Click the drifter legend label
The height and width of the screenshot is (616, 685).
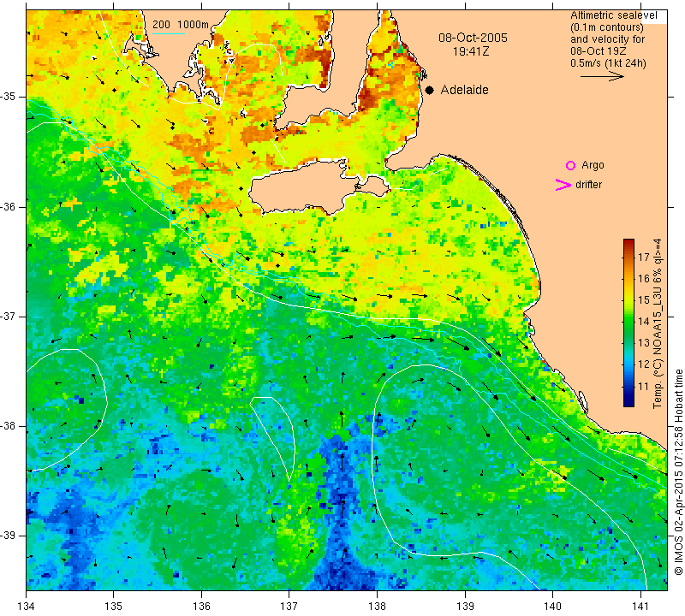[588, 185]
